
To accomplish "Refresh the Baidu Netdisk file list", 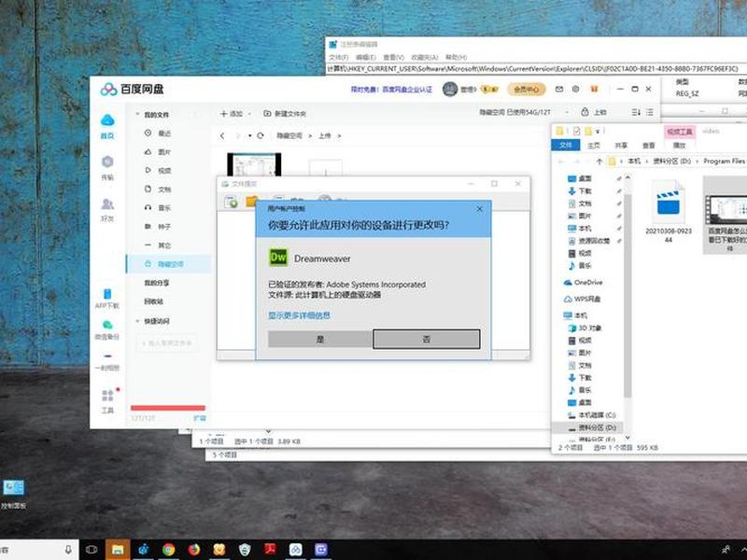I will pyautogui.click(x=261, y=135).
